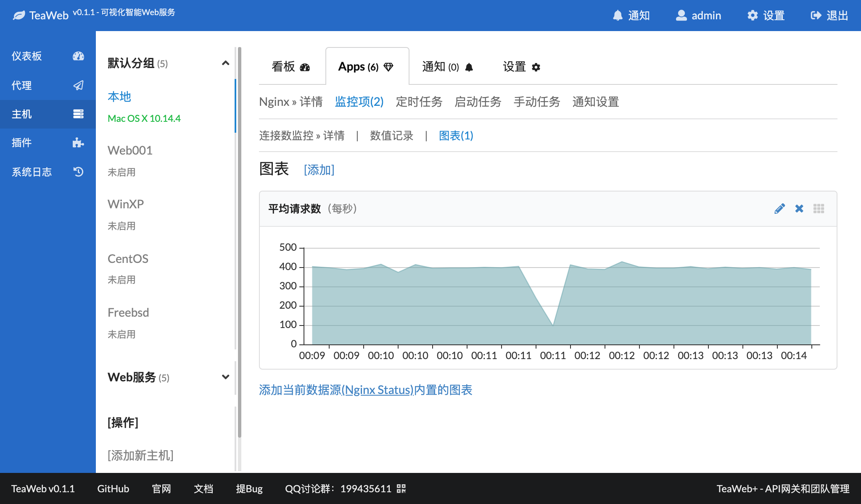Click the chart dip point at 00:11

point(553,325)
